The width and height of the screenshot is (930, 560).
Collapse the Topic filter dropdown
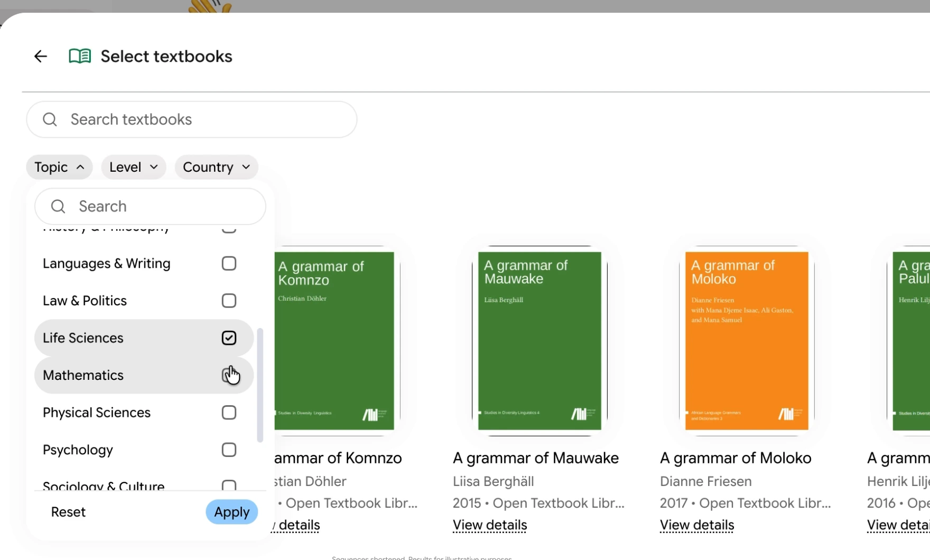(x=59, y=167)
